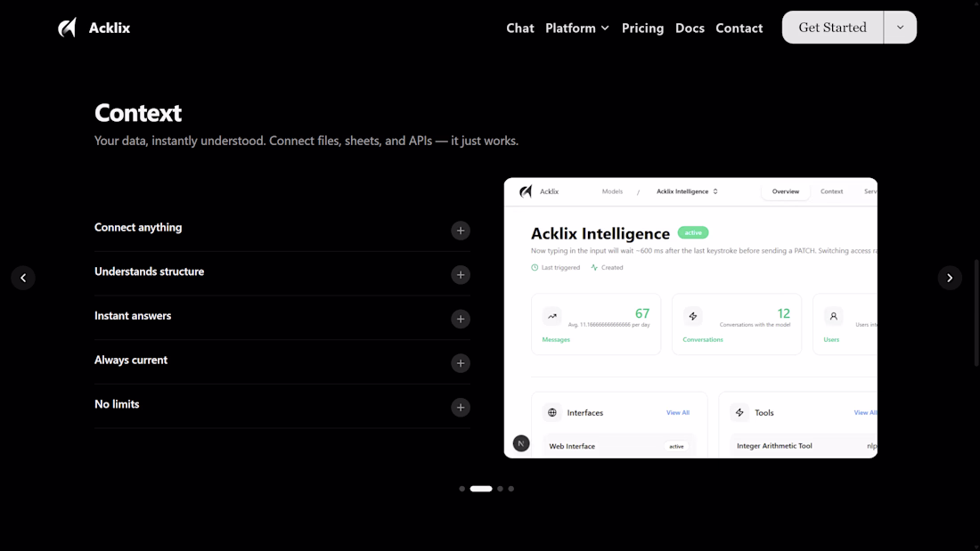Click the Interfaces globe icon
Screen dimensions: 980x551
pos(551,412)
